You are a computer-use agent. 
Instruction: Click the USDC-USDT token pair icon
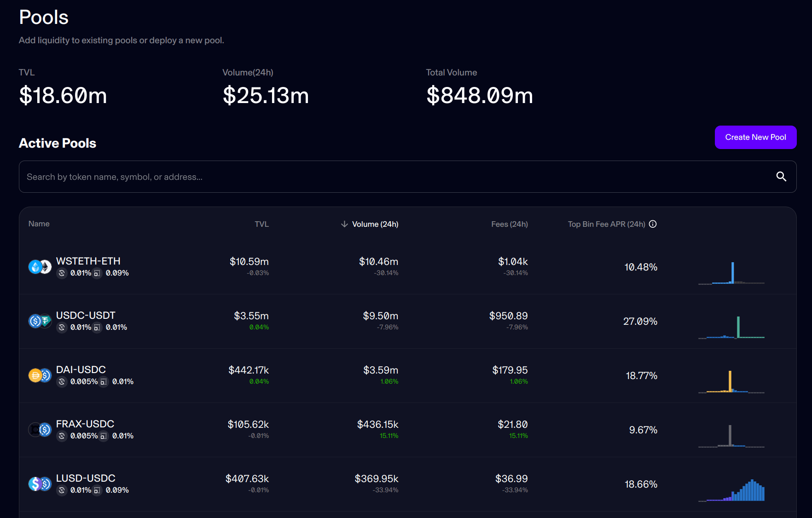[40, 321]
